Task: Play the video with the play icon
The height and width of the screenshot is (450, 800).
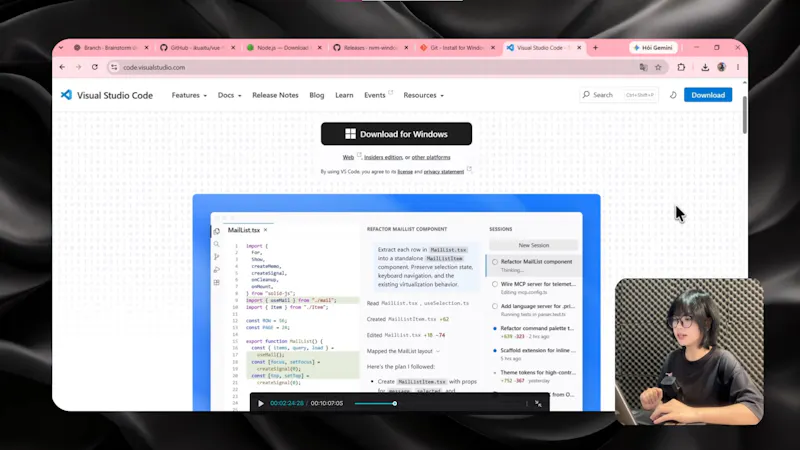Action: click(x=261, y=404)
